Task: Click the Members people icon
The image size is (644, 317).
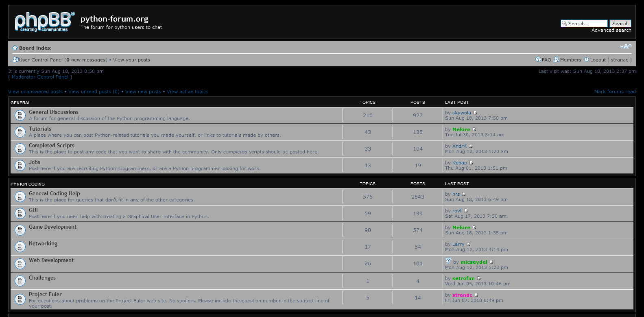Action: (x=557, y=59)
